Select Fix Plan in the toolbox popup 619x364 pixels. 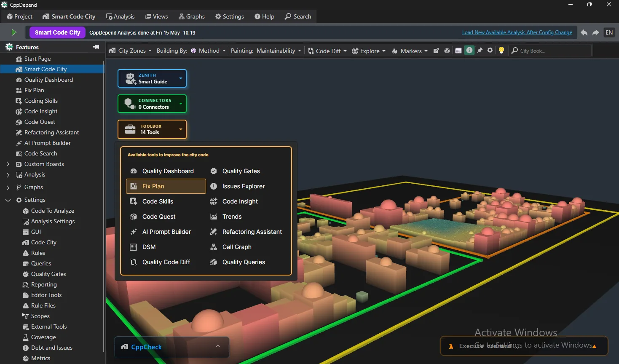point(166,186)
